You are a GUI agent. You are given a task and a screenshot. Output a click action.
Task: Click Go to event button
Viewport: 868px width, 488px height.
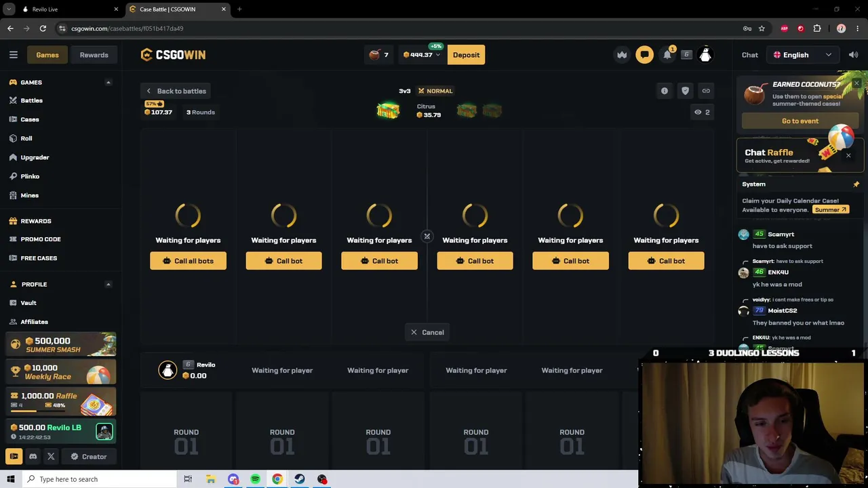coord(800,121)
